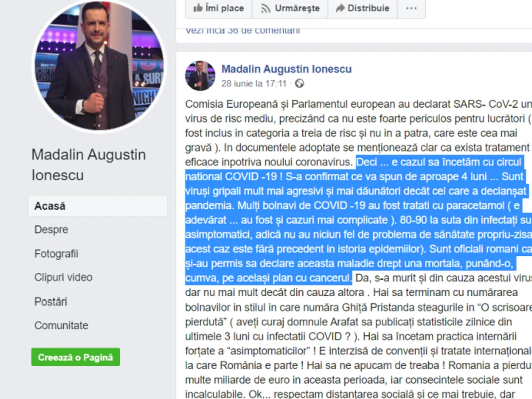Select the Acasă tab in the sidebar
This screenshot has height=399, width=532.
coord(98,206)
